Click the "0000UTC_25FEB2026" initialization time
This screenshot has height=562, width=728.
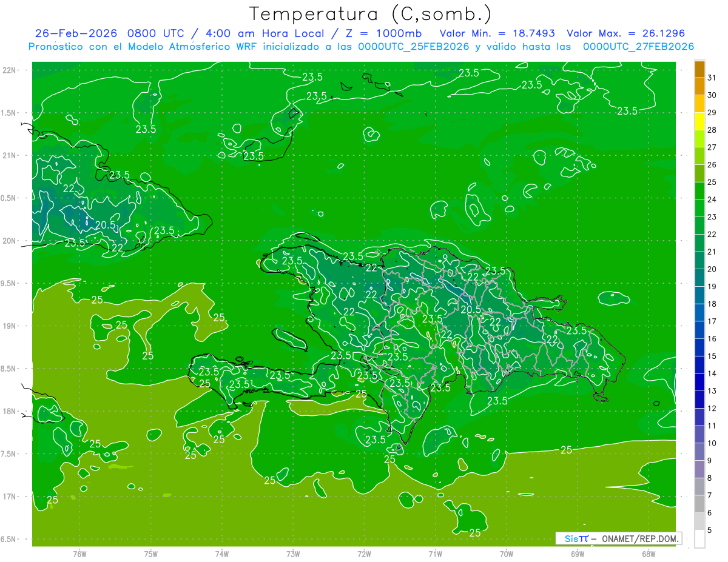click(x=414, y=46)
